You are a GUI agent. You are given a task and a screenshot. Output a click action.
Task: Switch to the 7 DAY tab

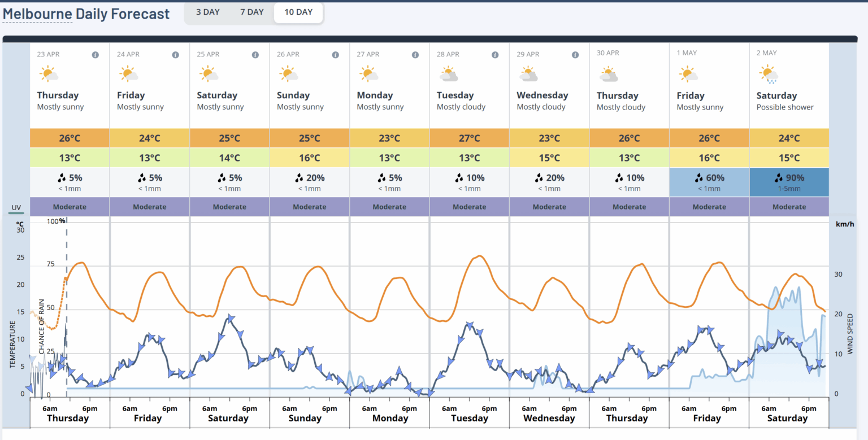click(251, 11)
